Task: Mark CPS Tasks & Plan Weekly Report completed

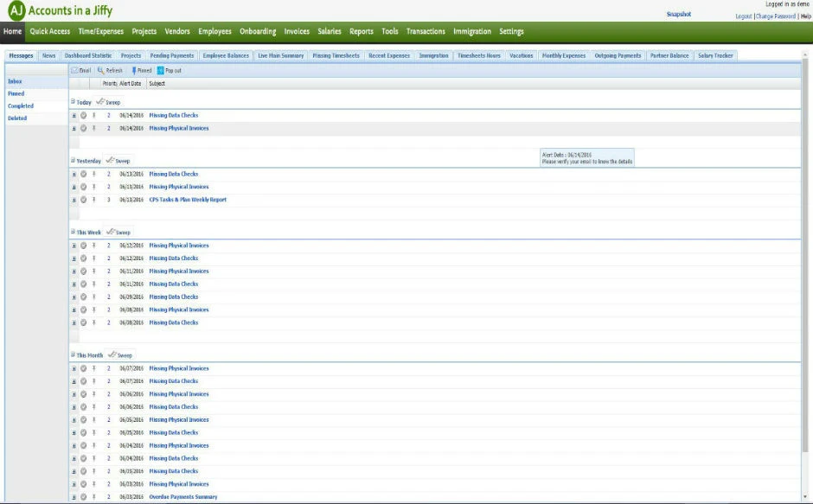Action: point(84,200)
